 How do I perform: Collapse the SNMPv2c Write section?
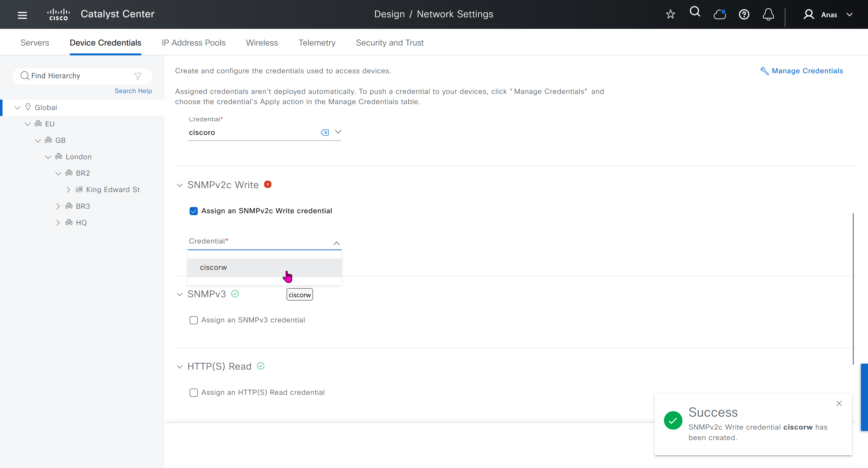pyautogui.click(x=180, y=185)
